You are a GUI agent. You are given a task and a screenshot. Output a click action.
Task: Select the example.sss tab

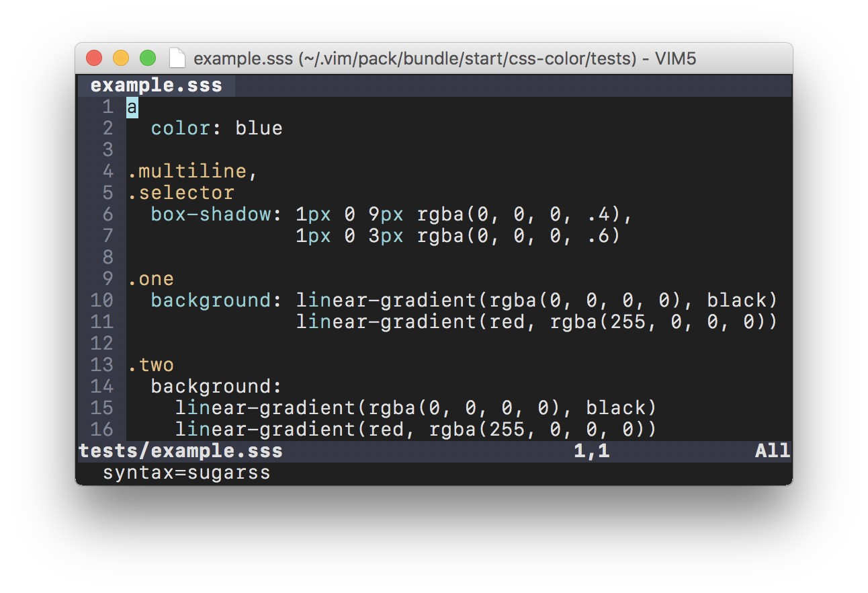[x=157, y=85]
